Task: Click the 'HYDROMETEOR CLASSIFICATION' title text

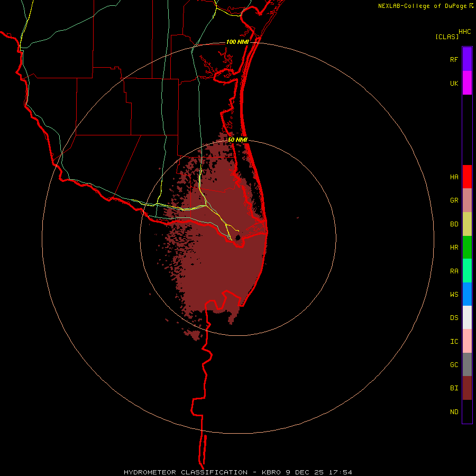Action: click(x=186, y=472)
